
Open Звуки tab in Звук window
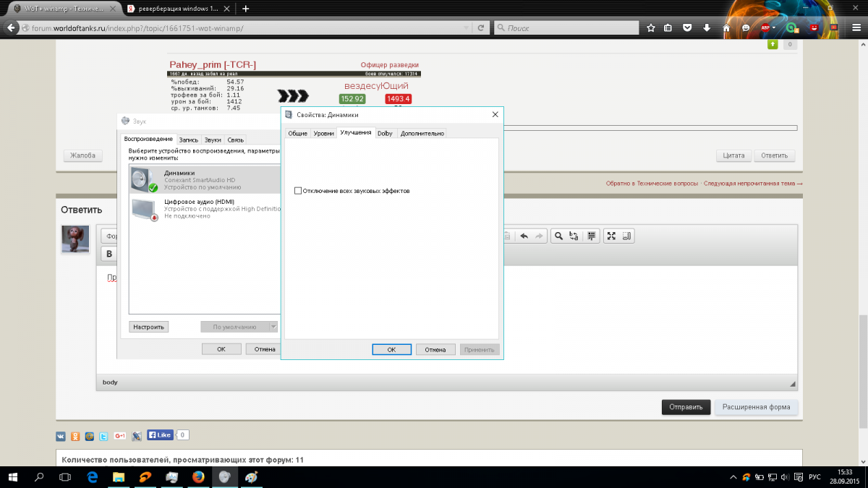click(213, 140)
